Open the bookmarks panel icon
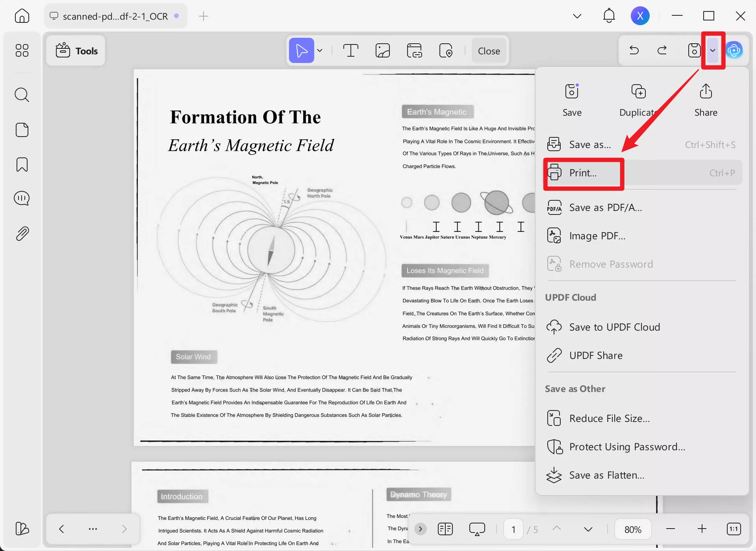This screenshot has height=551, width=756. point(22,165)
